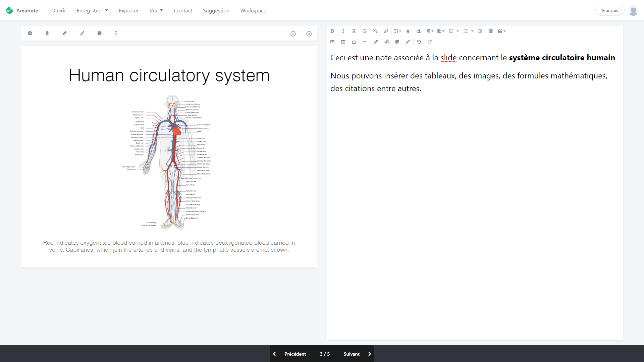Open the Exporter menu item
This screenshot has height=362, width=644.
(129, 11)
